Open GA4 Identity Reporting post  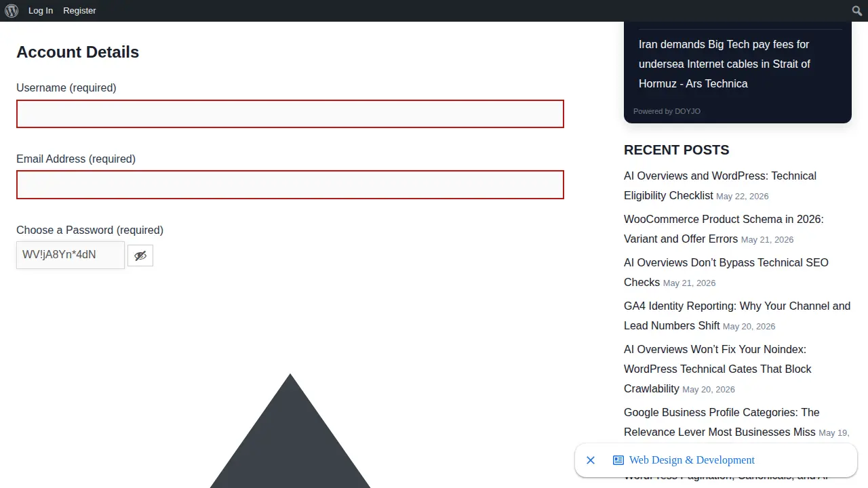[x=737, y=316]
